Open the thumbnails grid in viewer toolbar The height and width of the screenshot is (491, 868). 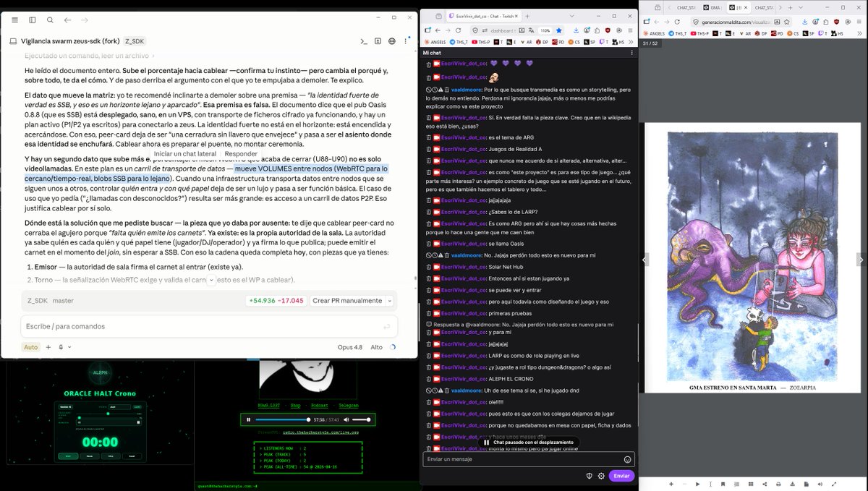click(751, 484)
